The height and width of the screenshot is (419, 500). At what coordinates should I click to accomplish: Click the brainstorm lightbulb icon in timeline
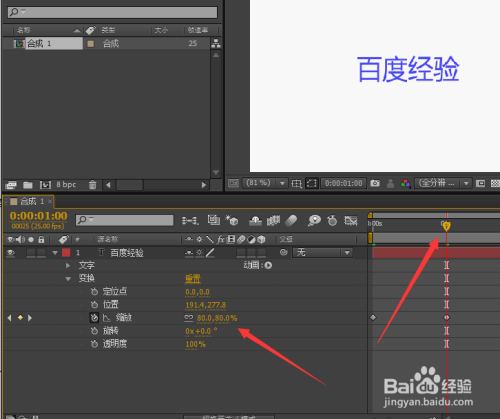click(x=314, y=220)
